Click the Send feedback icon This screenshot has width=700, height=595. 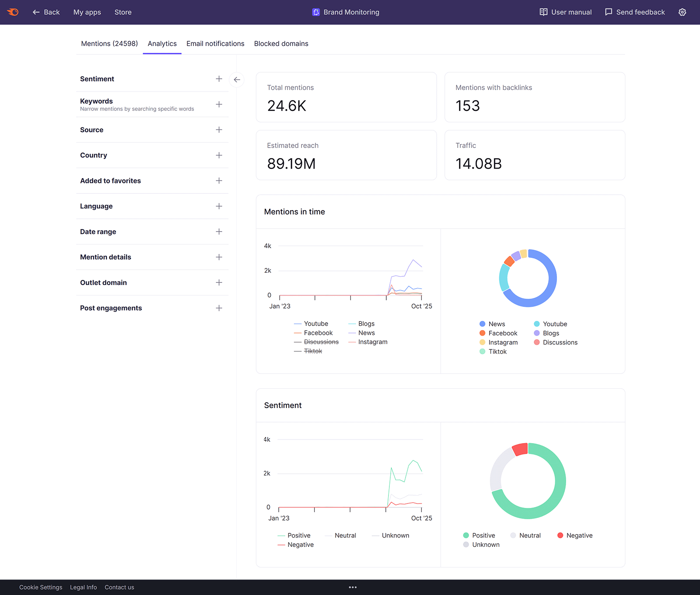(x=608, y=12)
